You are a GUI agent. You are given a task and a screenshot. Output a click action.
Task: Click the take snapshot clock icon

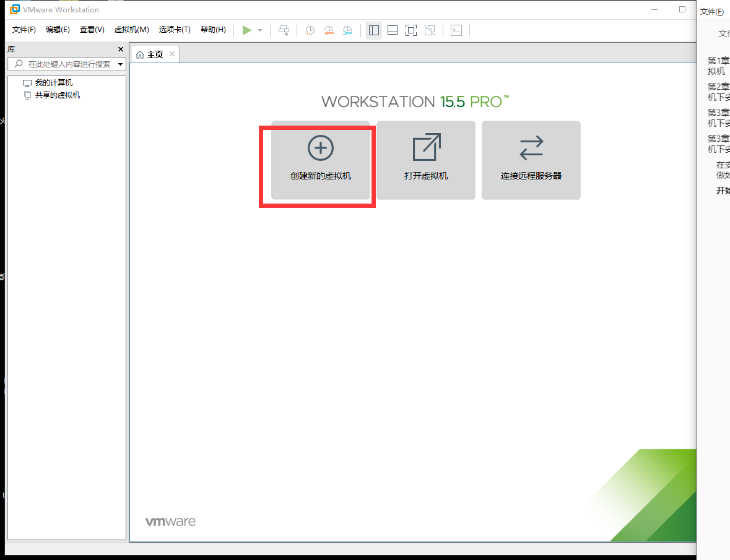[x=310, y=31]
